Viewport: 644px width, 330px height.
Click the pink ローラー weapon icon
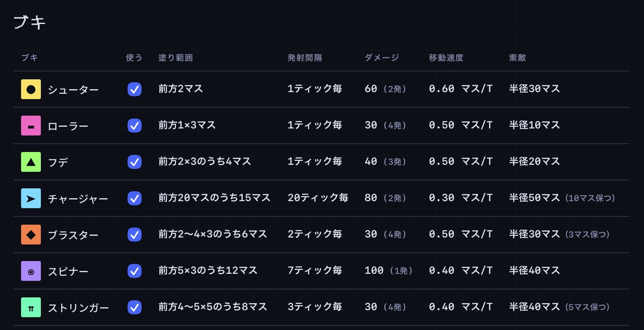(x=31, y=126)
